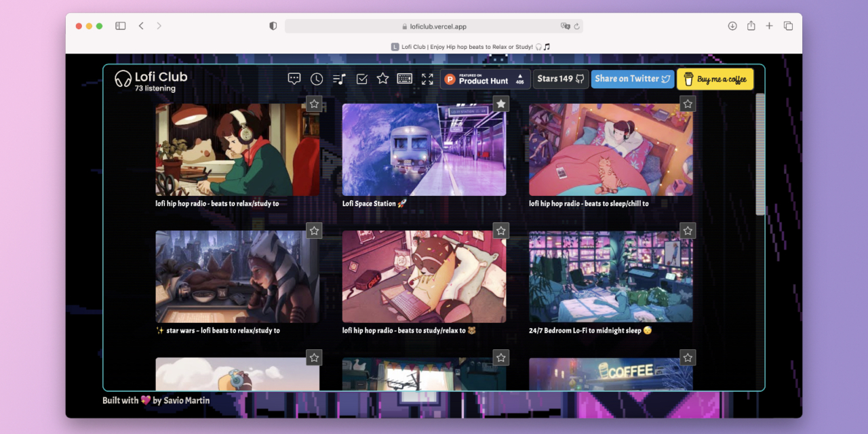Screen dimensions: 868x434
Task: Open the Savio Martin credit link
Action: (186, 400)
